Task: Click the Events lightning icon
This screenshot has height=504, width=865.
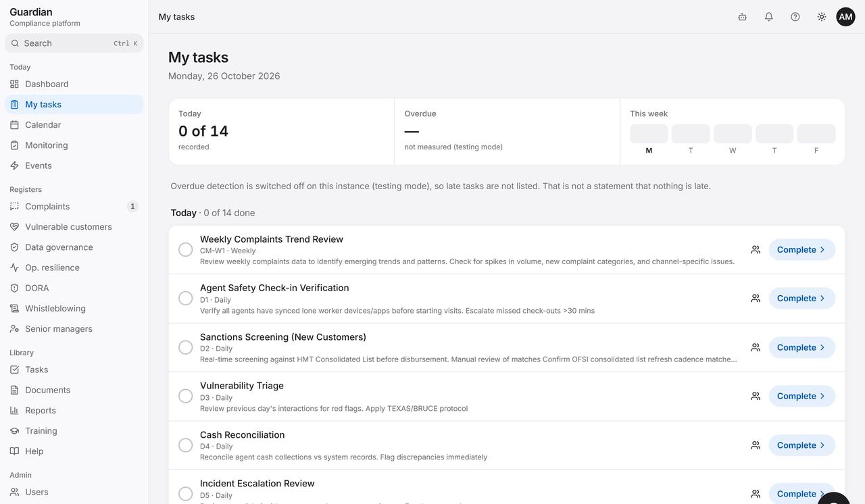Action: [14, 166]
